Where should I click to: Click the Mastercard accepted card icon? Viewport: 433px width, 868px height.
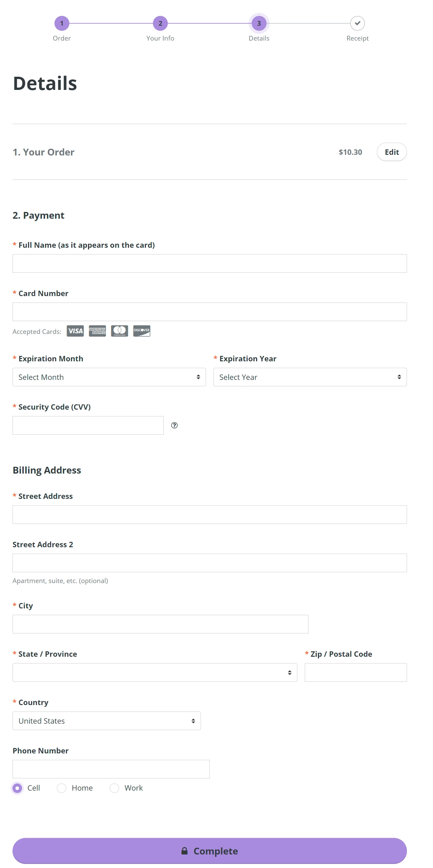[120, 331]
